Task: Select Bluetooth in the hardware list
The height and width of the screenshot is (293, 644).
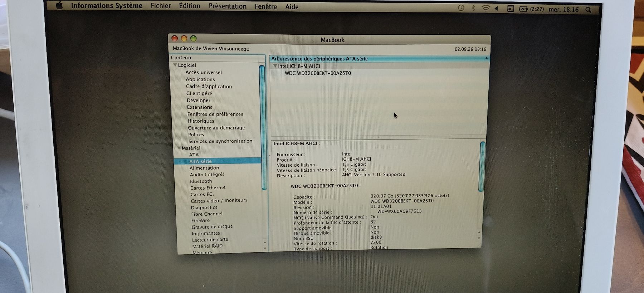Action: point(201,181)
